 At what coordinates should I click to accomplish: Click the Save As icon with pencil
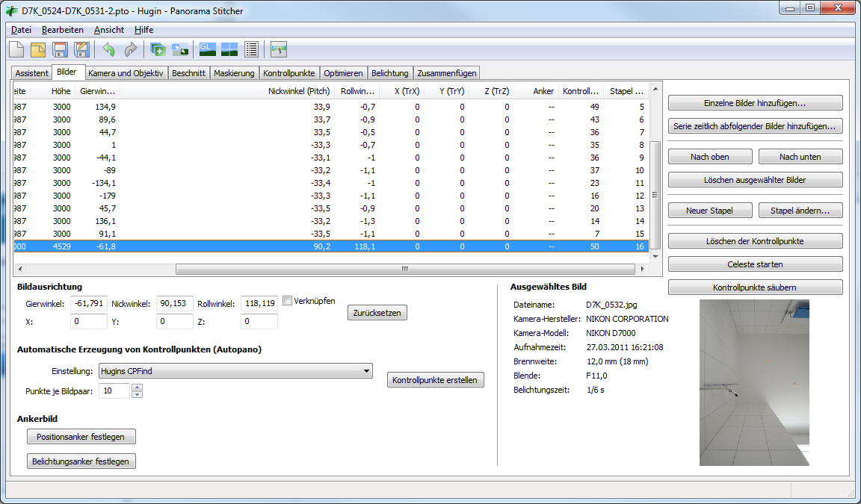(81, 50)
